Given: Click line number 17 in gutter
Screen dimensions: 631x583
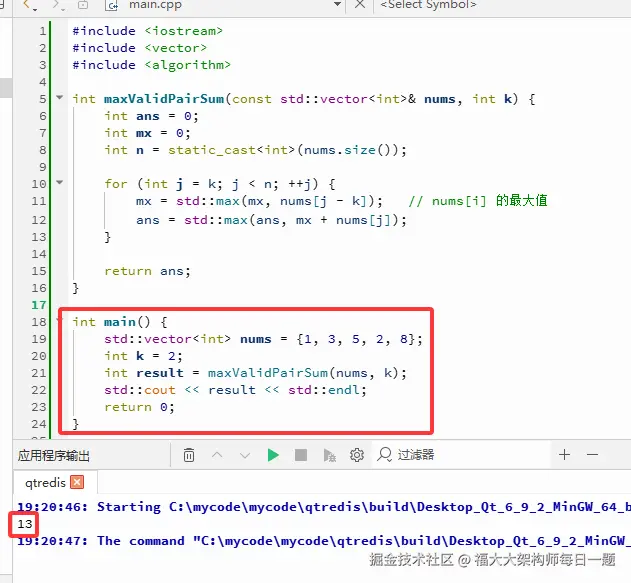Looking at the screenshot, I should (39, 305).
